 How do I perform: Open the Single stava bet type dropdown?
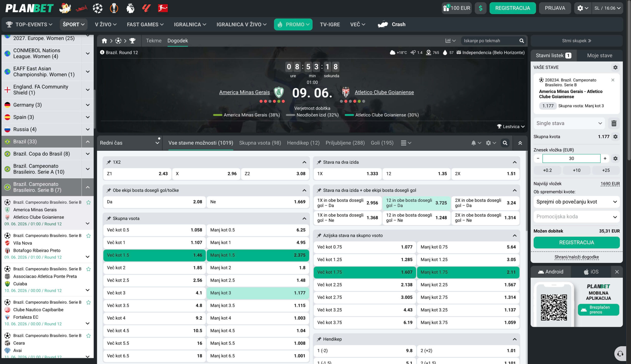click(569, 123)
